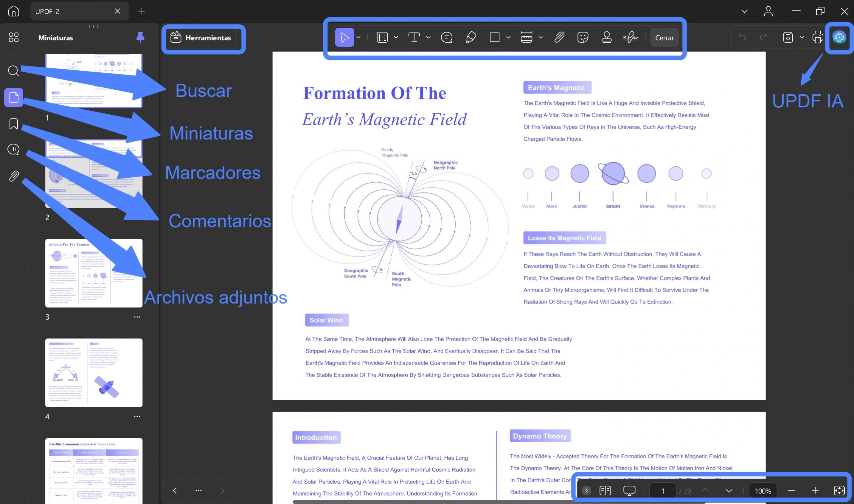The width and height of the screenshot is (854, 504).
Task: Open the zoom level 100% dropdown
Action: (x=763, y=491)
